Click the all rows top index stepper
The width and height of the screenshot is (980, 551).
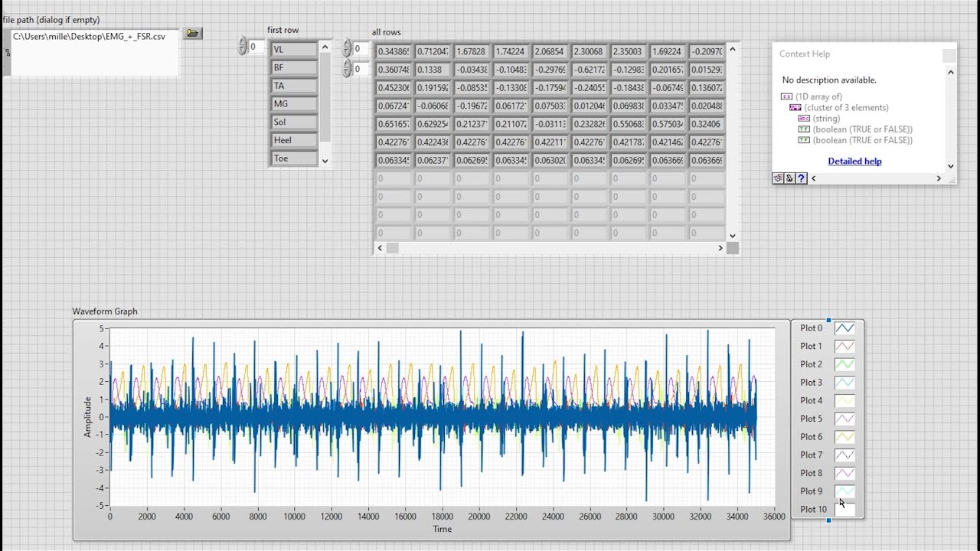pyautogui.click(x=348, y=49)
